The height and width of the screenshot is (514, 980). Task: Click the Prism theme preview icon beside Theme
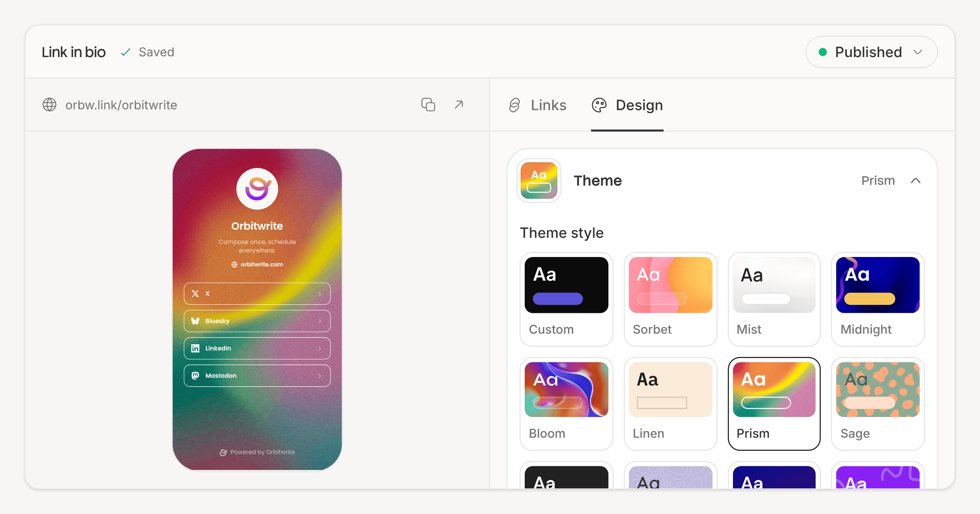(539, 181)
